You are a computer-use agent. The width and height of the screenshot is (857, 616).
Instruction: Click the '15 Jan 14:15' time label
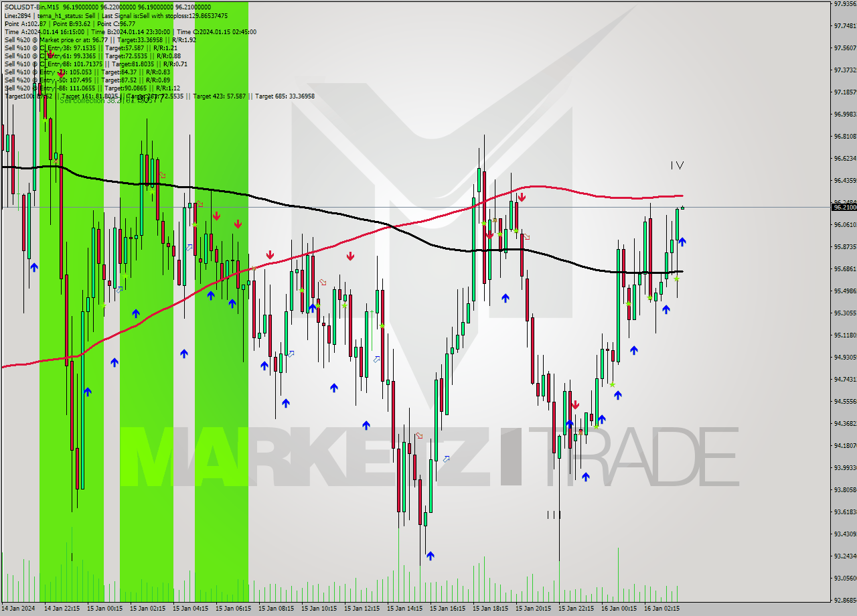point(405,609)
